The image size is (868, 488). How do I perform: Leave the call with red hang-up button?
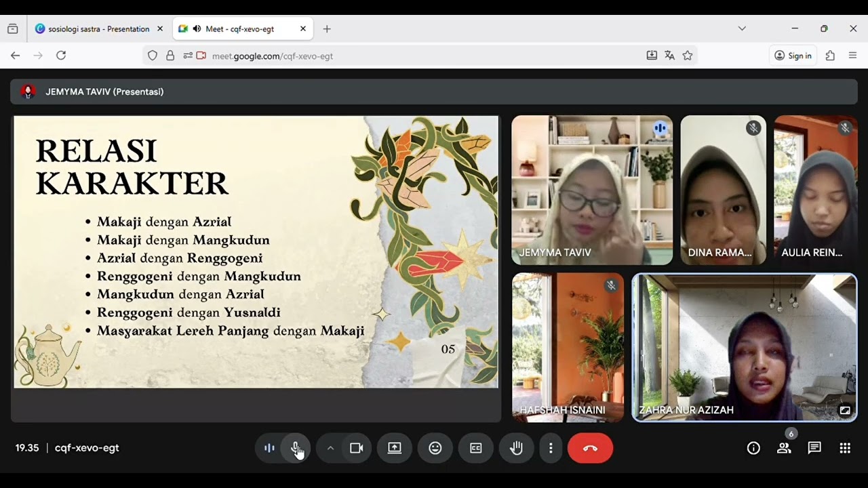590,448
